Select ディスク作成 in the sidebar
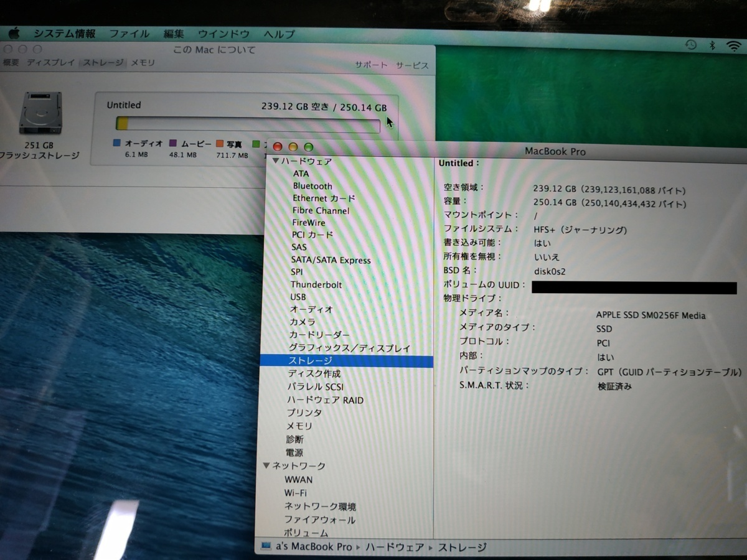Viewport: 747px width, 560px height. click(x=314, y=373)
